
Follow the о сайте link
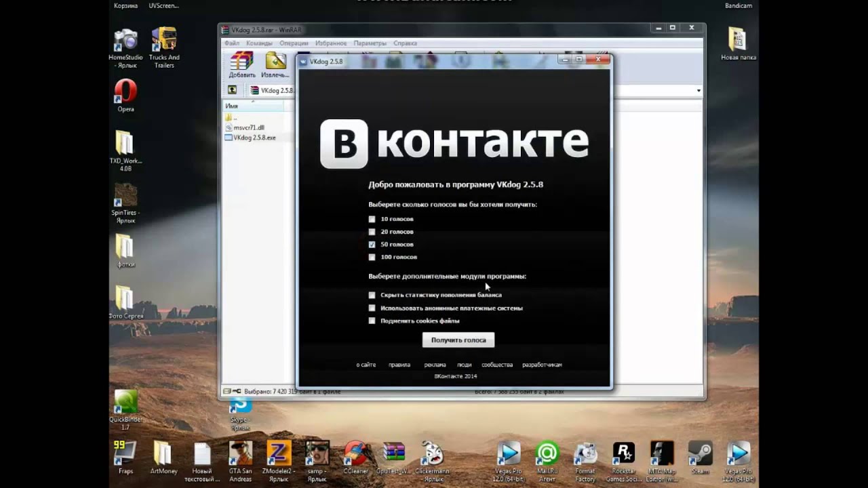pos(366,365)
